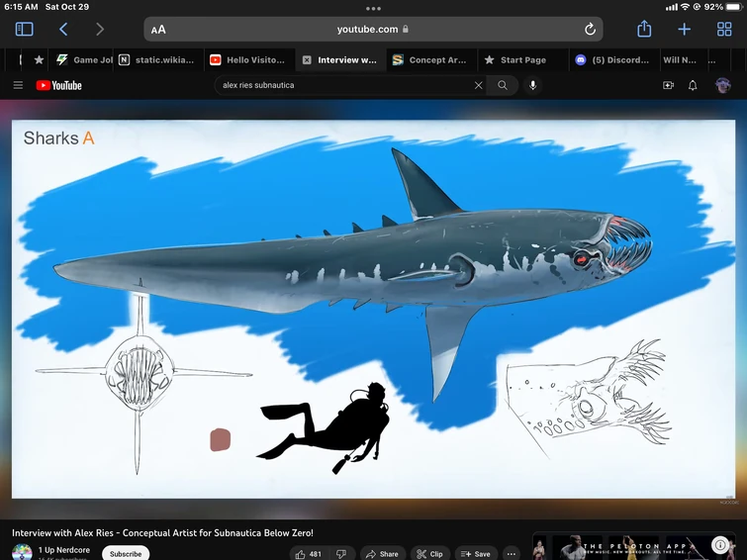Viewport: 747px width, 560px height.
Task: Open the 1 Up Nerdcore channel avatar
Action: [x=22, y=552]
